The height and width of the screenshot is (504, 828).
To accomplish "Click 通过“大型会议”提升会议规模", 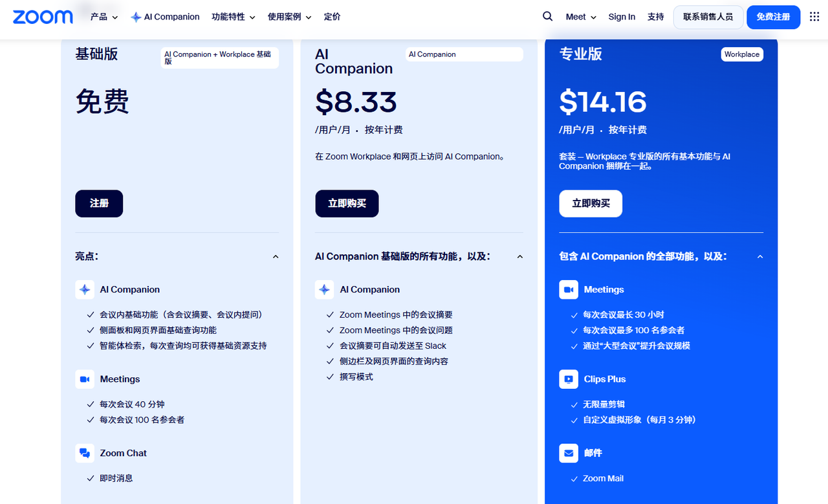I will (637, 346).
